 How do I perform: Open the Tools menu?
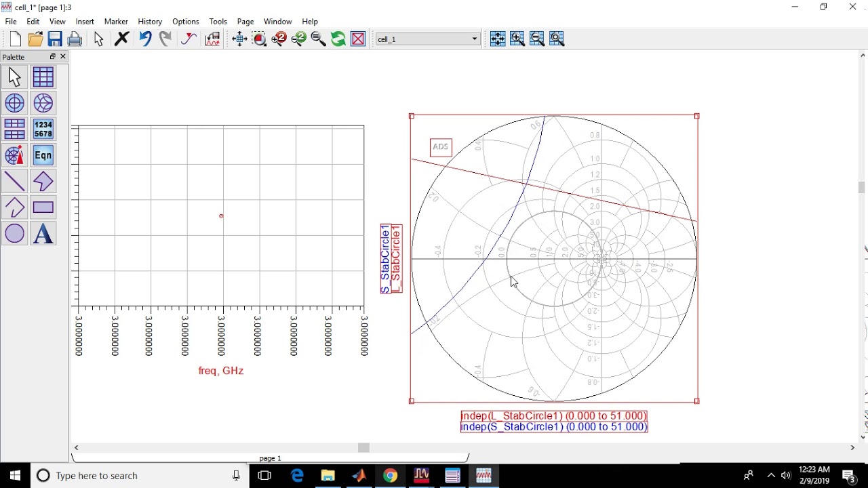coord(218,22)
